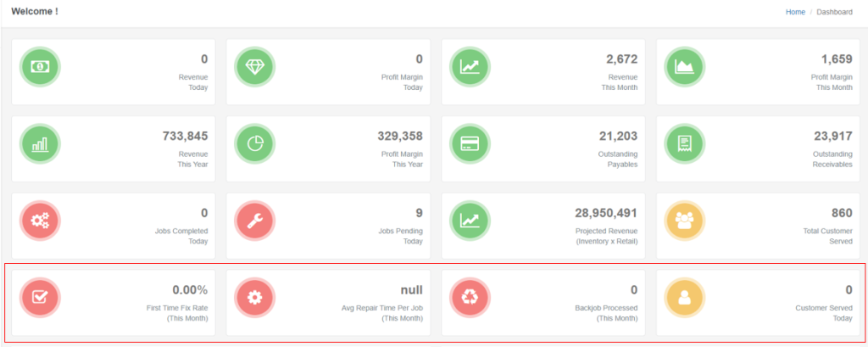Click the Projected Revenue chart icon
This screenshot has width=868, height=347.
(470, 221)
